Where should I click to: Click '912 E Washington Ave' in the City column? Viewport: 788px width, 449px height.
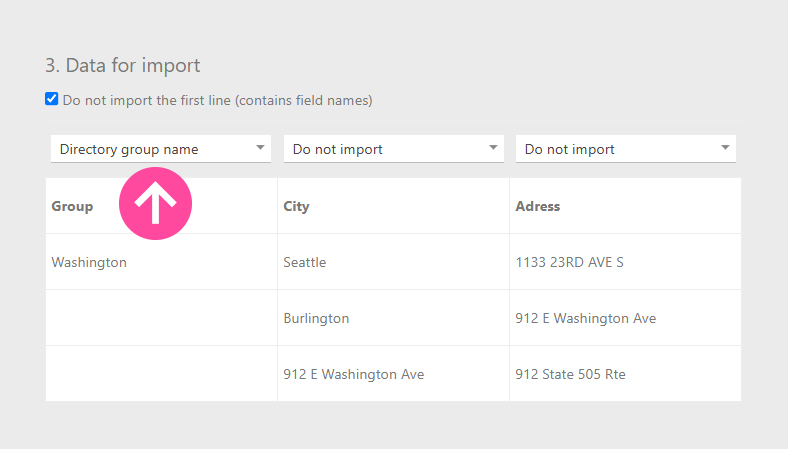[x=353, y=374]
